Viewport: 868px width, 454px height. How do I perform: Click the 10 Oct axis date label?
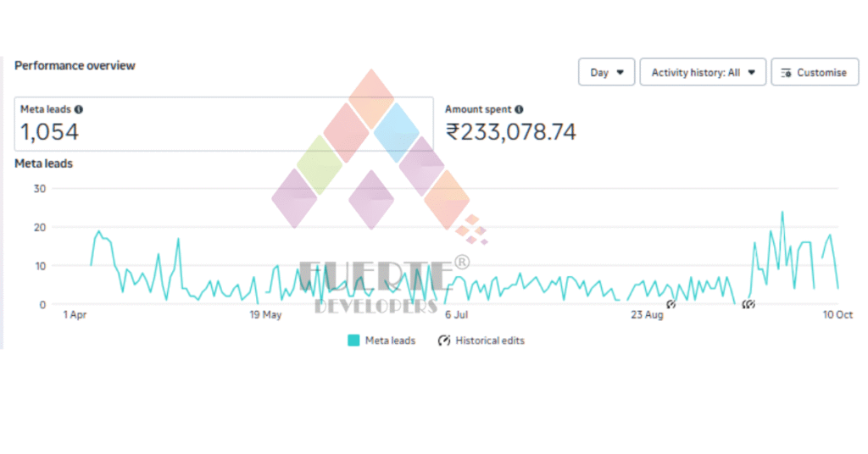pos(837,315)
